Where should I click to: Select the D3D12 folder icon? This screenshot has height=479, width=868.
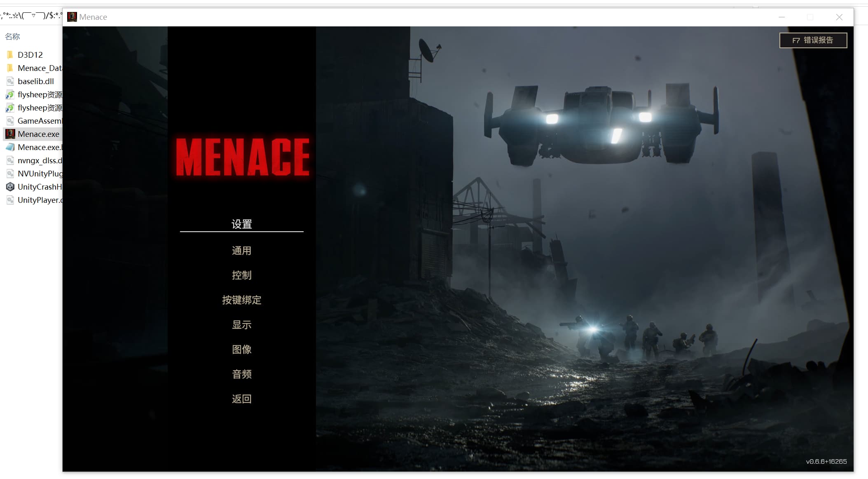click(x=10, y=55)
